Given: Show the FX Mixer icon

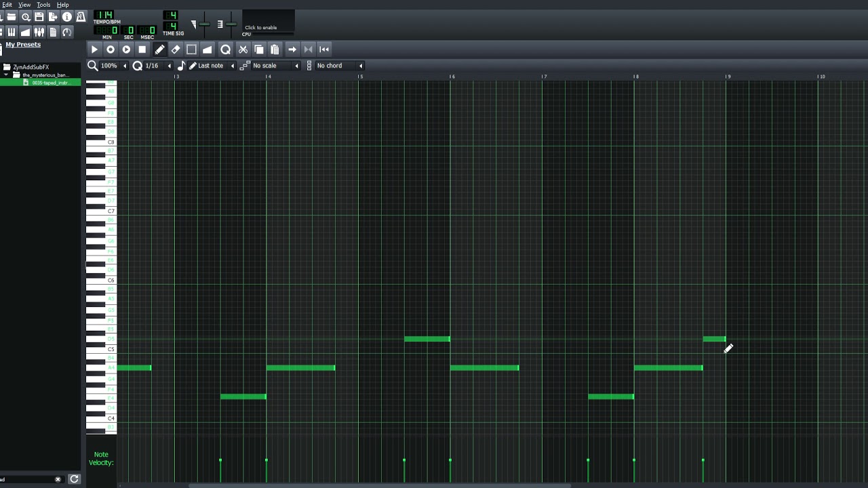Looking at the screenshot, I should [x=39, y=32].
